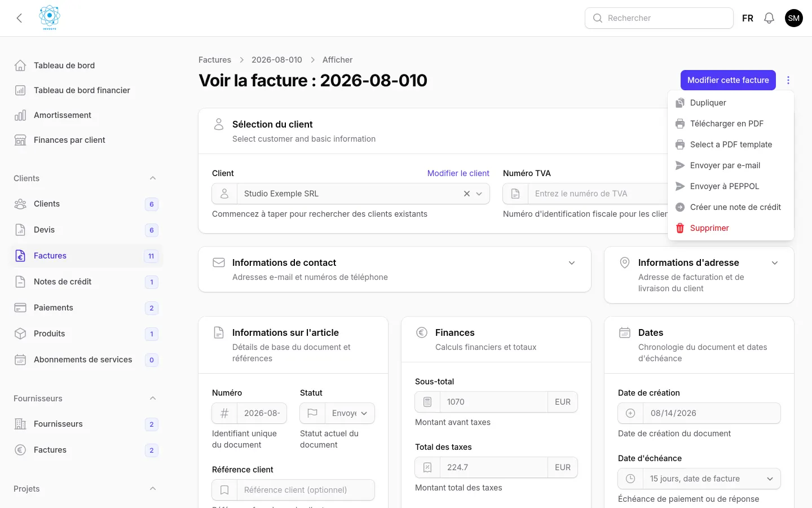Image resolution: width=812 pixels, height=508 pixels.
Task: Click hash icon in Numéro field
Action: pos(224,413)
